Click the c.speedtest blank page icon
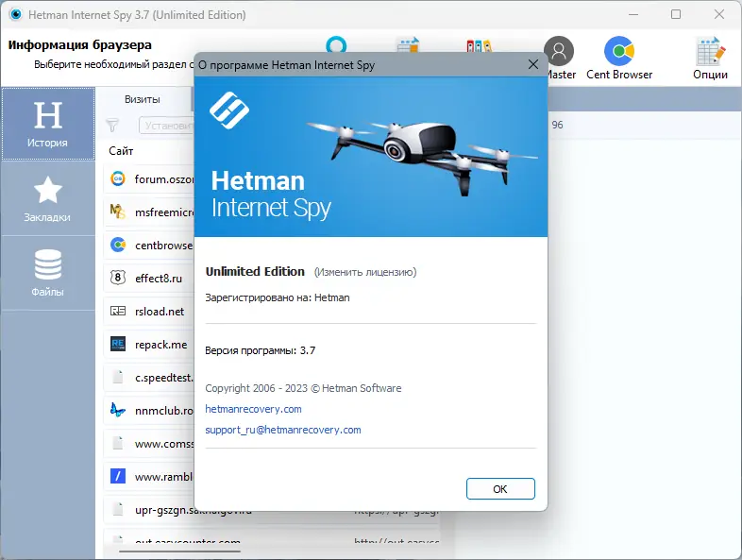Screen dimensions: 742x560 118,378
